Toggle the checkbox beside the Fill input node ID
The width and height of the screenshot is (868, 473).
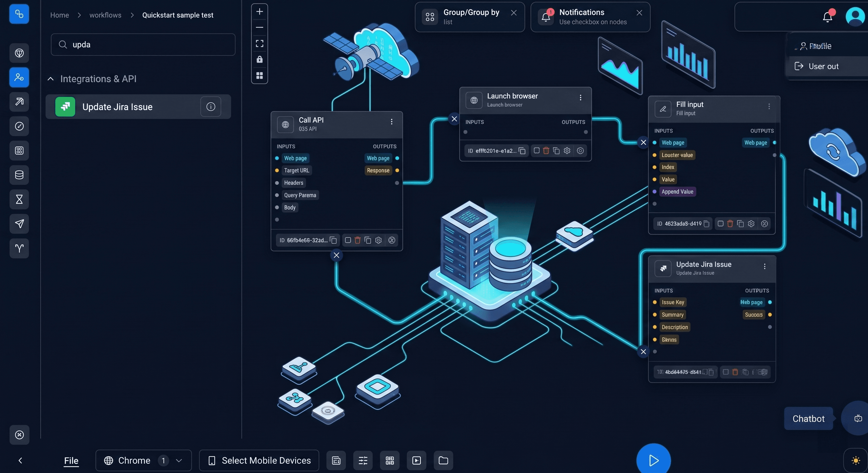click(x=720, y=224)
